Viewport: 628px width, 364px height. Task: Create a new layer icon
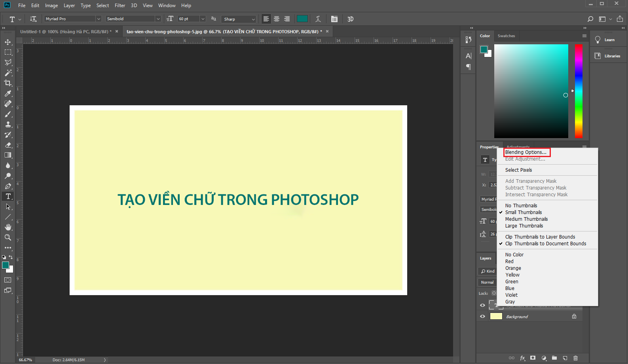pyautogui.click(x=565, y=358)
